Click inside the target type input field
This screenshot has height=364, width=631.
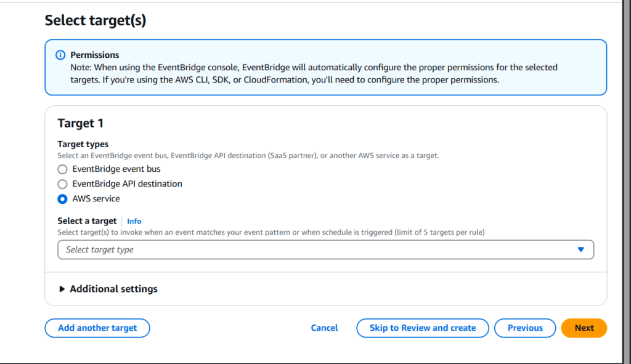[x=246, y=249]
